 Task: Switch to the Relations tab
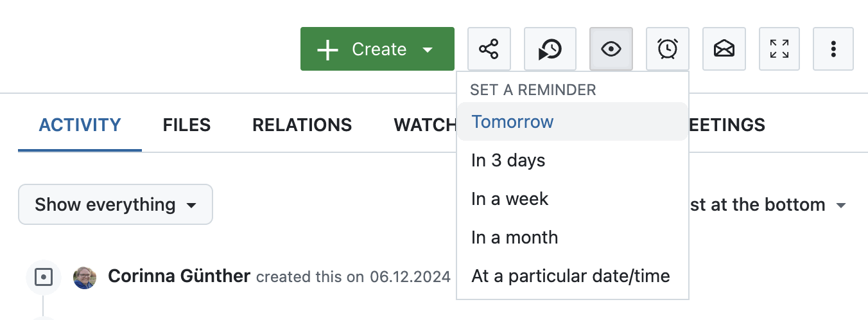302,125
